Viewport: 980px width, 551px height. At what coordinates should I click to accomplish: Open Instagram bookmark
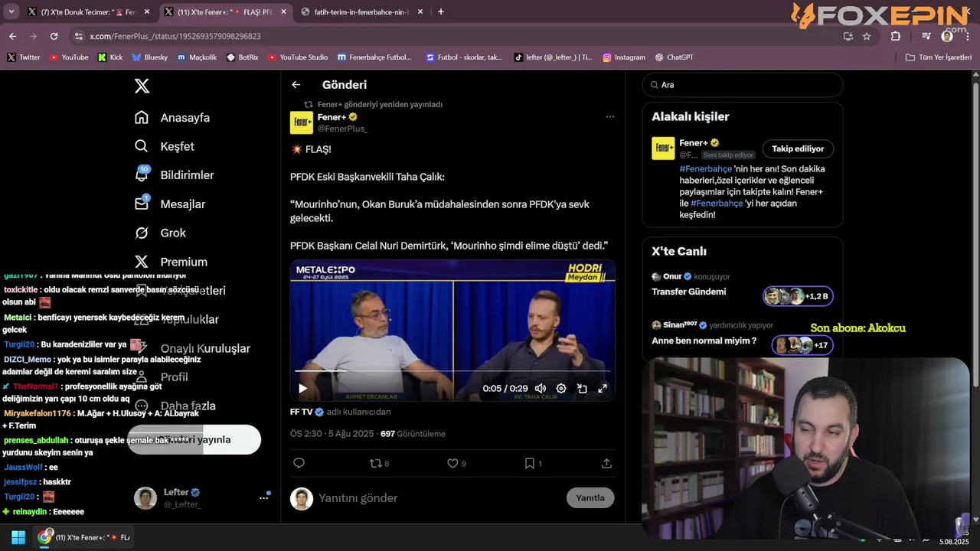click(x=624, y=57)
